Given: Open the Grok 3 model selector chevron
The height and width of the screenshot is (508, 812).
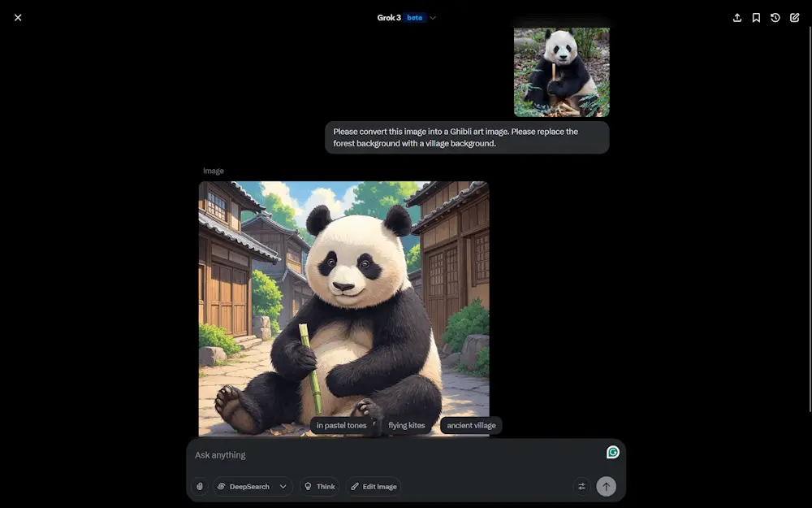Looking at the screenshot, I should pyautogui.click(x=433, y=18).
